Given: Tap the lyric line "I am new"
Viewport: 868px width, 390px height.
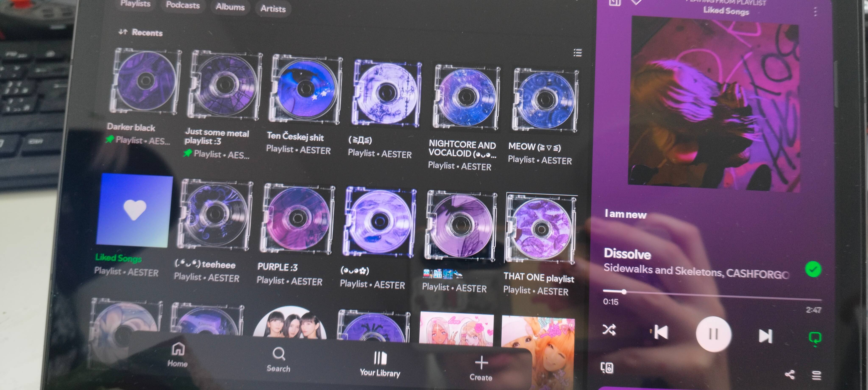Looking at the screenshot, I should [x=625, y=214].
